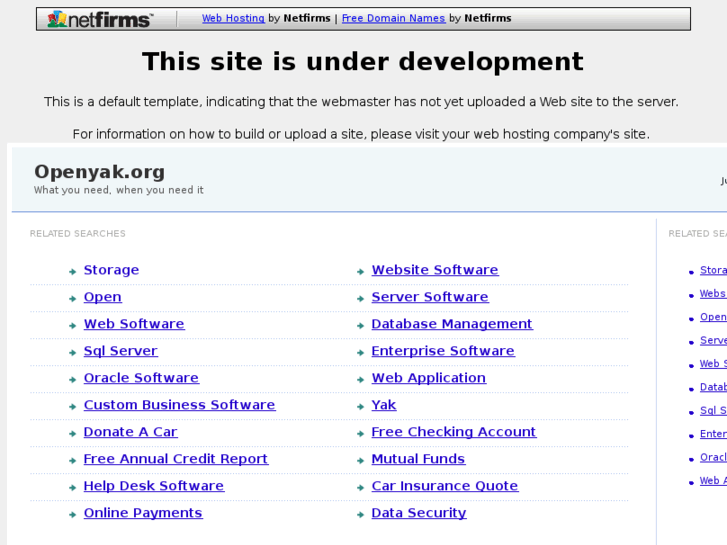Screen dimensions: 727x545
Task: Select the Help Desk Software link
Action: click(x=154, y=485)
